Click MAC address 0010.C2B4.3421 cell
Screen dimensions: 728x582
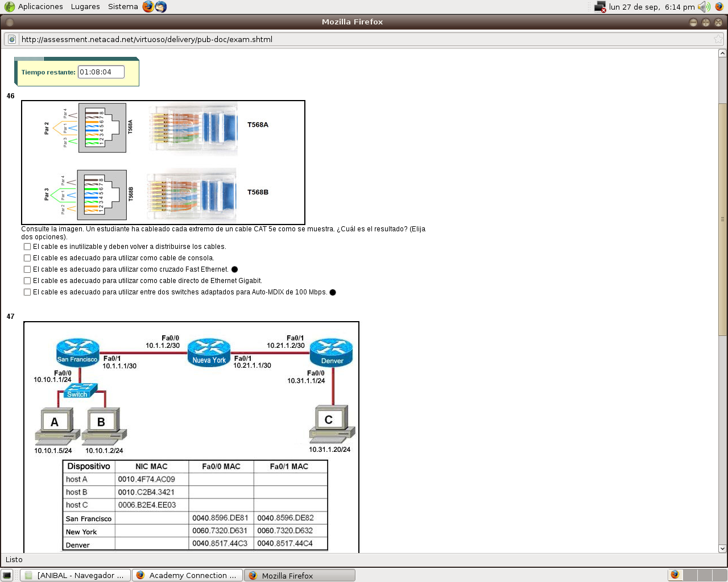[151, 492]
